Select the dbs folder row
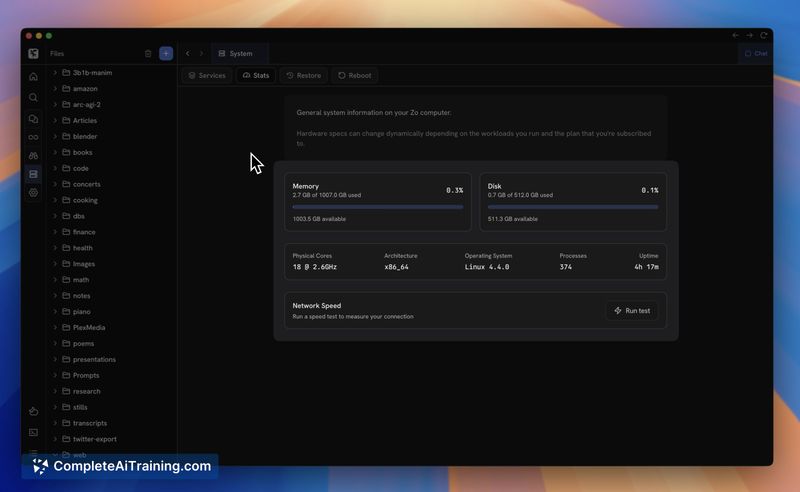This screenshot has height=492, width=800. click(x=113, y=216)
